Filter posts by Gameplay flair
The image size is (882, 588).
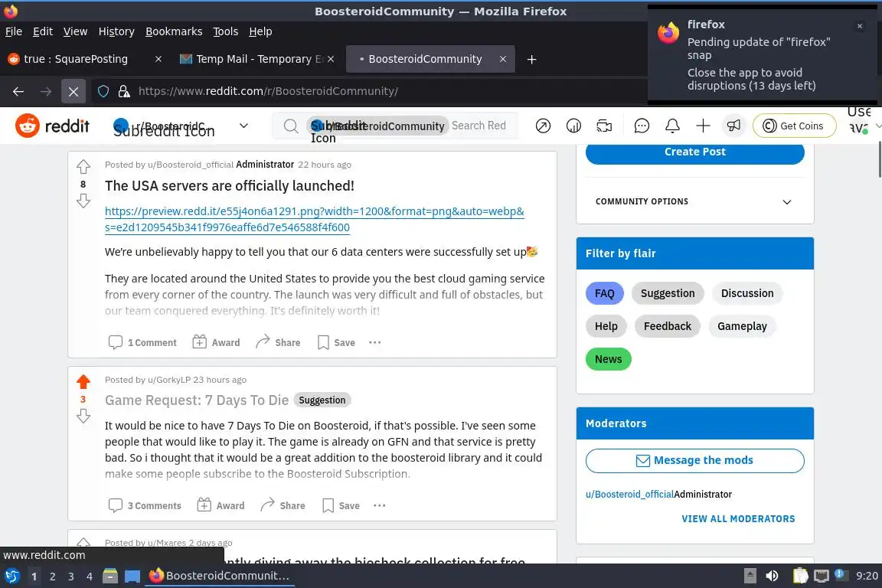[x=742, y=326]
